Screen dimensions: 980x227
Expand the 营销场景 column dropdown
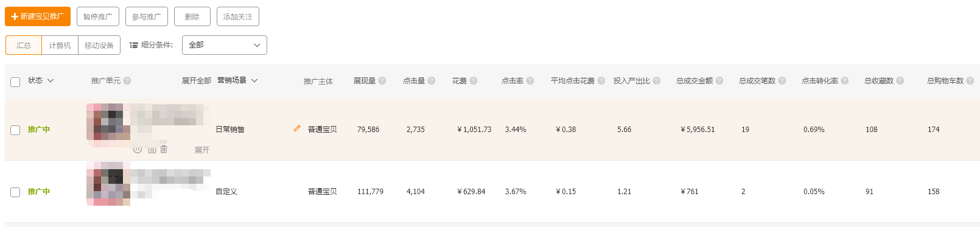pos(254,80)
